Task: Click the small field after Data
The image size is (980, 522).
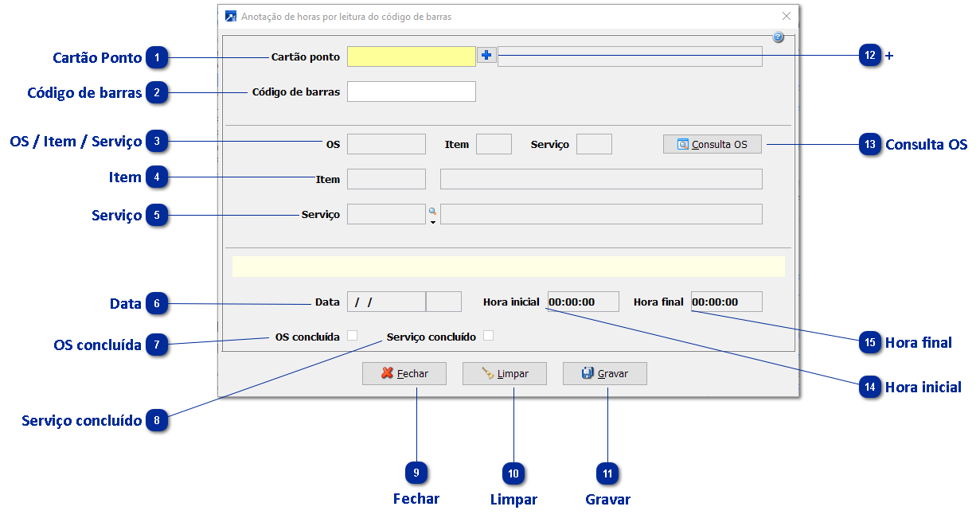Action: point(444,302)
